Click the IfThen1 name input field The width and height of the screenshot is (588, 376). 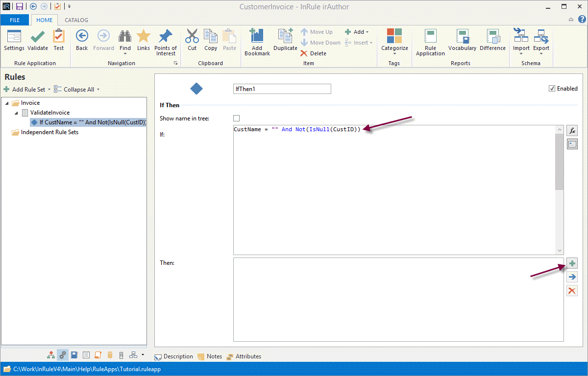282,89
